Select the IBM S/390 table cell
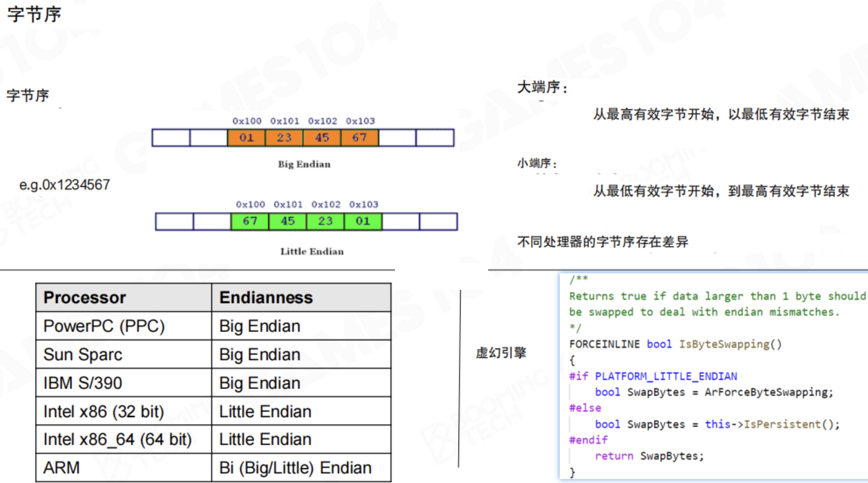 tap(82, 383)
